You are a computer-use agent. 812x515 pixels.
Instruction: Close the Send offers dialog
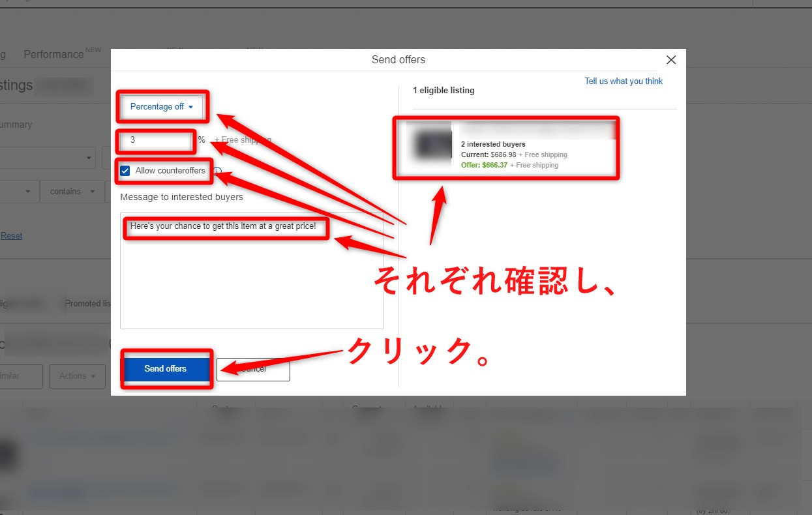[670, 59]
